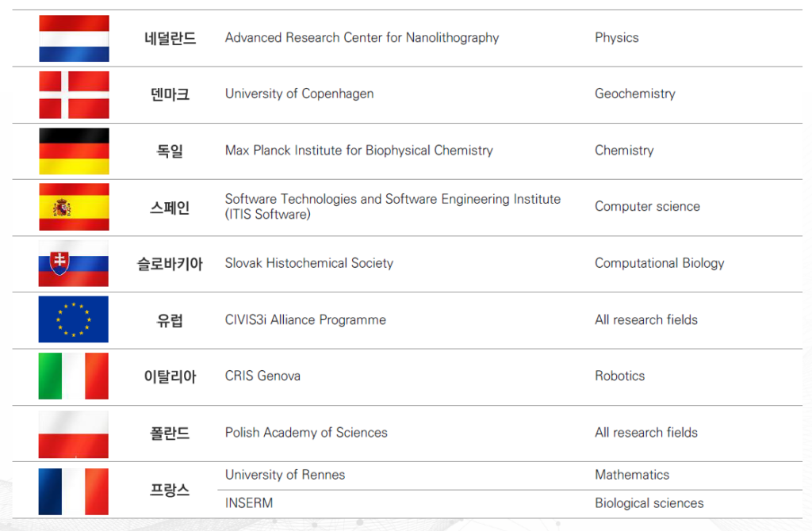This screenshot has width=812, height=531.
Task: Select Slovak Histochemical Society row
Action: pyautogui.click(x=407, y=264)
